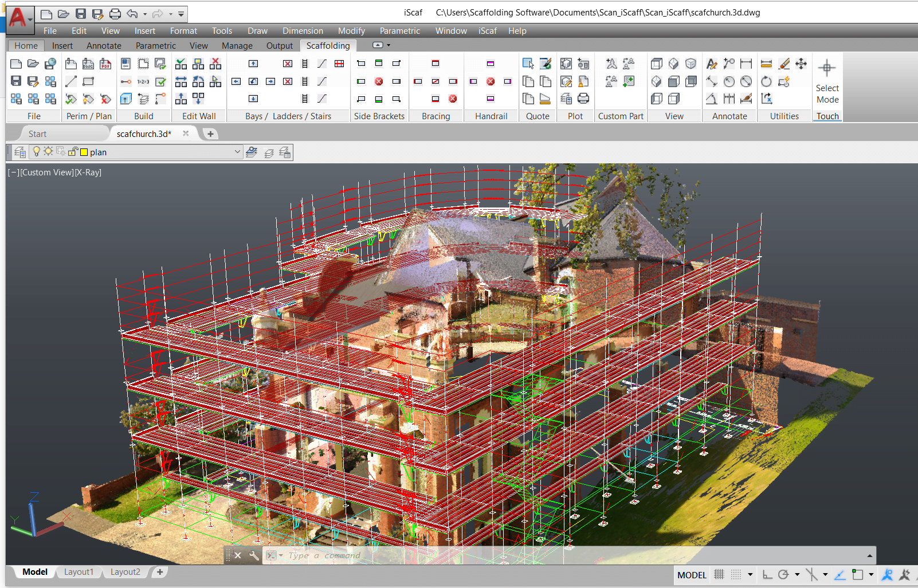
Task: Click the yellow plan layer color swatch
Action: [84, 152]
